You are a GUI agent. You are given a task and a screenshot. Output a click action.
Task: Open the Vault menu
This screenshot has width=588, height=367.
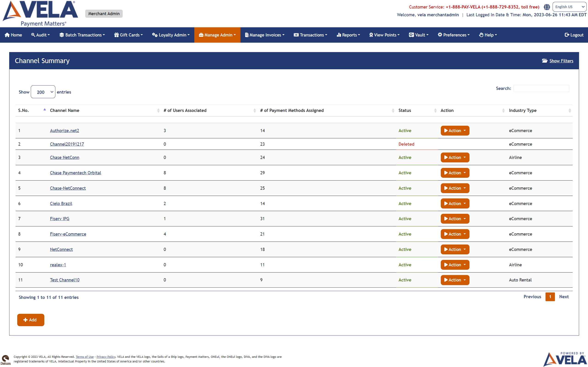coord(418,35)
